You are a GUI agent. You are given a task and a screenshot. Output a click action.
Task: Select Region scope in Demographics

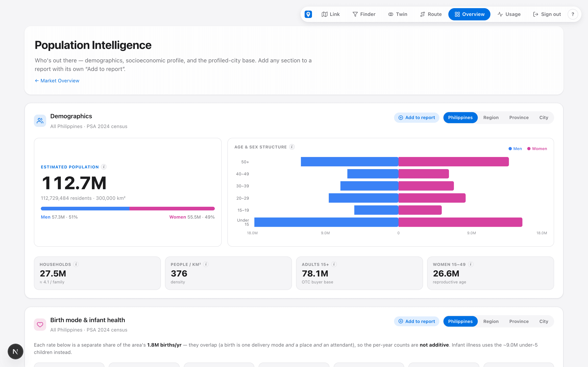[x=491, y=117]
